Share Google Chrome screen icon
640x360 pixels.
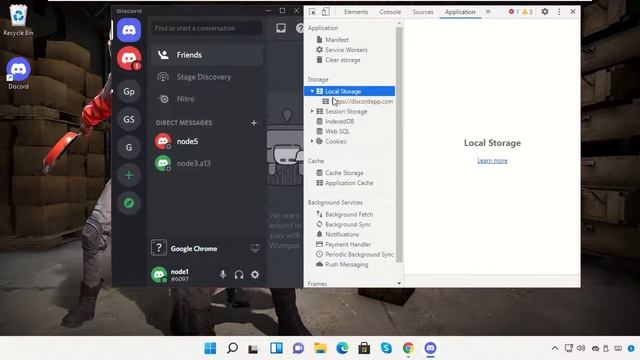point(255,248)
